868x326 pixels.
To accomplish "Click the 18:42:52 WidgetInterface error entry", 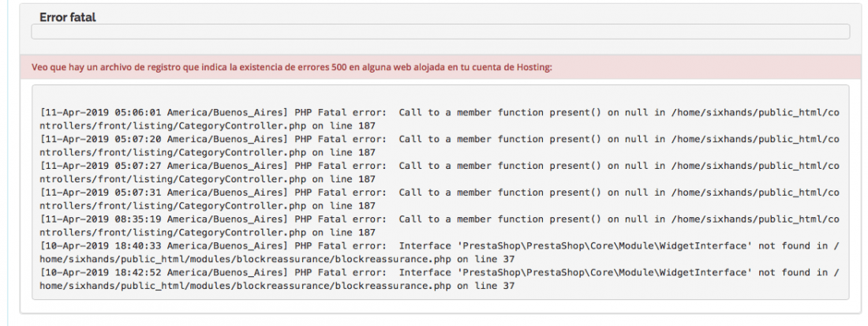I will point(440,279).
